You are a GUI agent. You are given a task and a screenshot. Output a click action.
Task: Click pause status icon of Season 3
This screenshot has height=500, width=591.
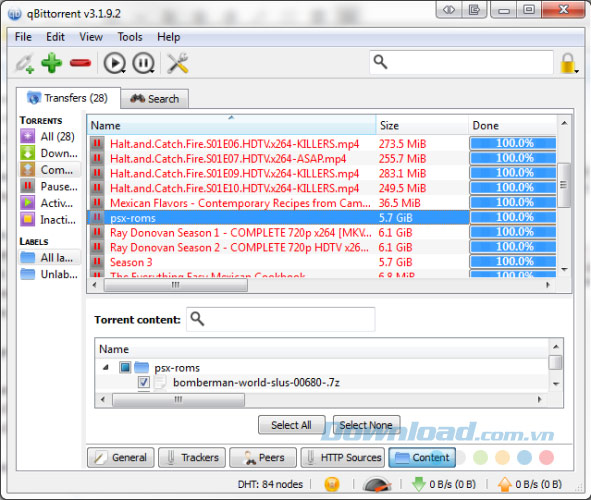click(97, 261)
